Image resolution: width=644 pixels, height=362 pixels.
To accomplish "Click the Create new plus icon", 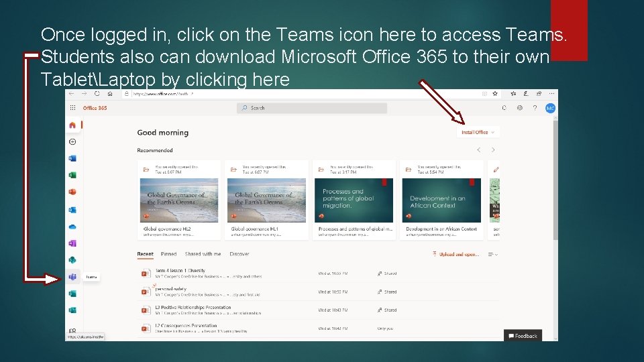I will [72, 141].
